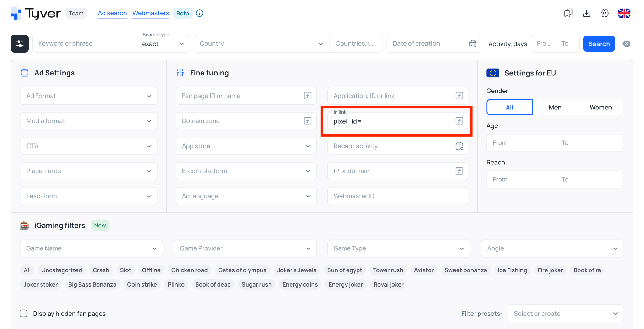644x329 pixels.
Task: Click the In link pixel_id= field
Action: 398,121
